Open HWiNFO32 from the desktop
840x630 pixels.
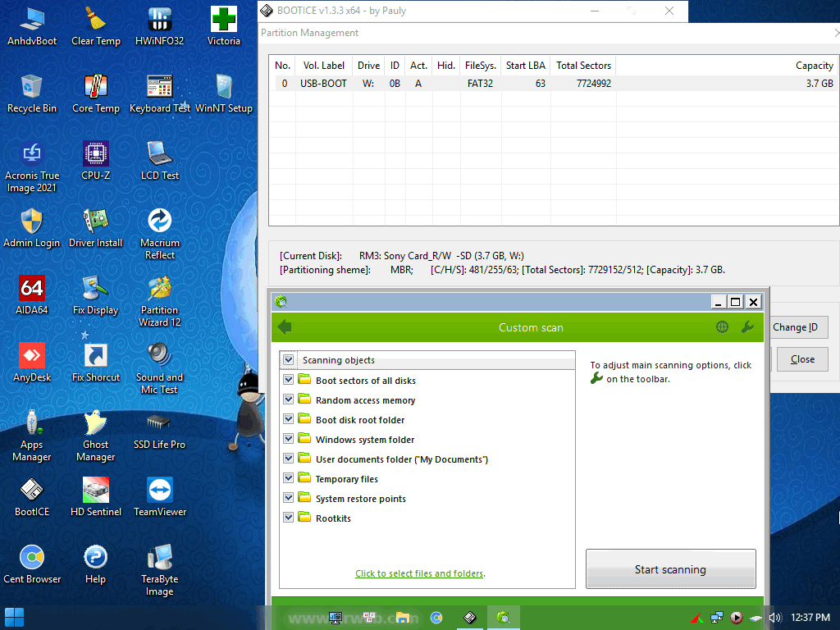(160, 27)
